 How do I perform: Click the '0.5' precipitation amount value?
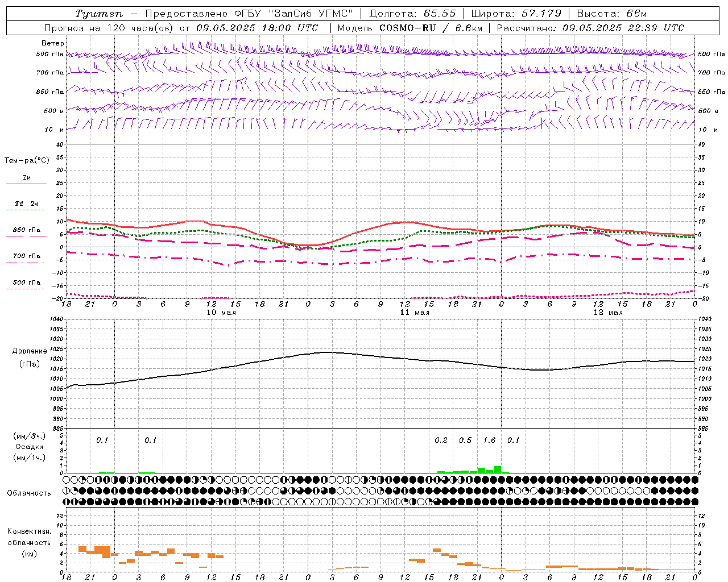[x=465, y=440]
